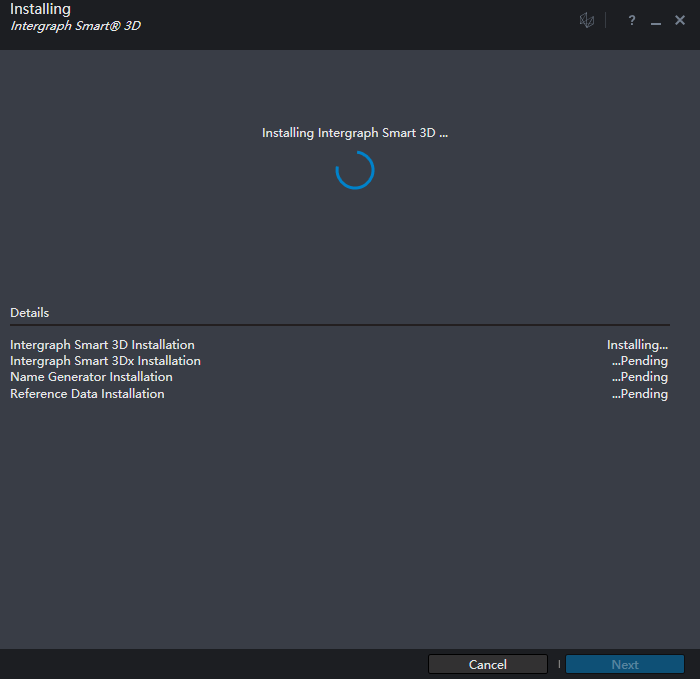Click the blue loading spinner

pos(355,170)
